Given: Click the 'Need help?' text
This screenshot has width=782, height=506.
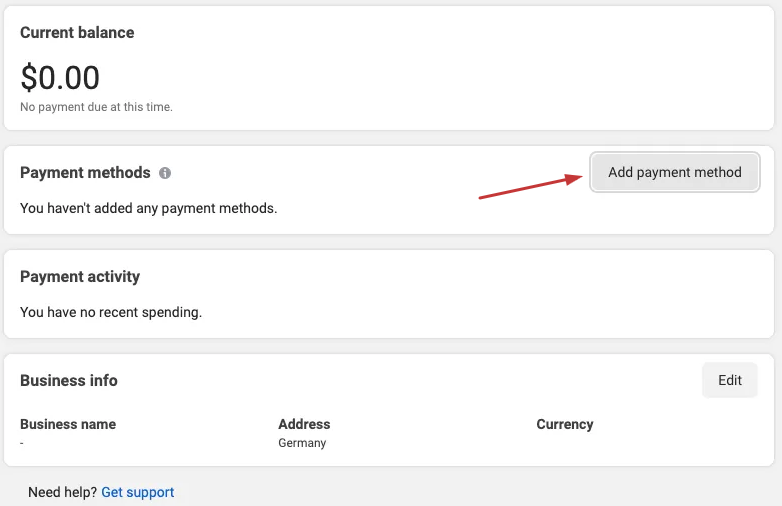Looking at the screenshot, I should click(x=62, y=492).
